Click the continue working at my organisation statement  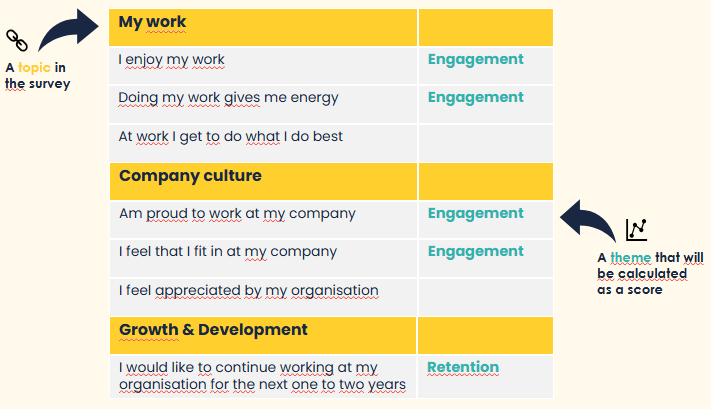tap(262, 376)
